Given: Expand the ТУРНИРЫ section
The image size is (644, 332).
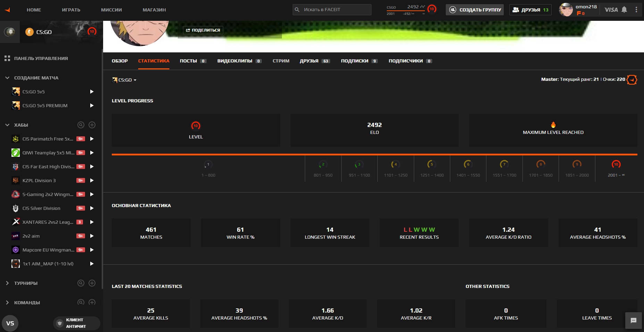Looking at the screenshot, I should (7, 283).
